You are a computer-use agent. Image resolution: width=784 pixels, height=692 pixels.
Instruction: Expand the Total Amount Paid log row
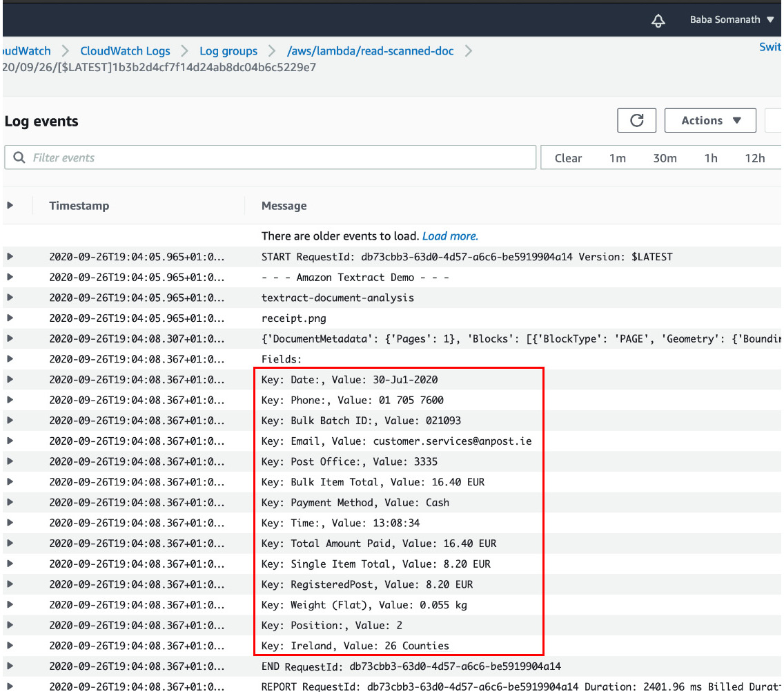pos(10,544)
